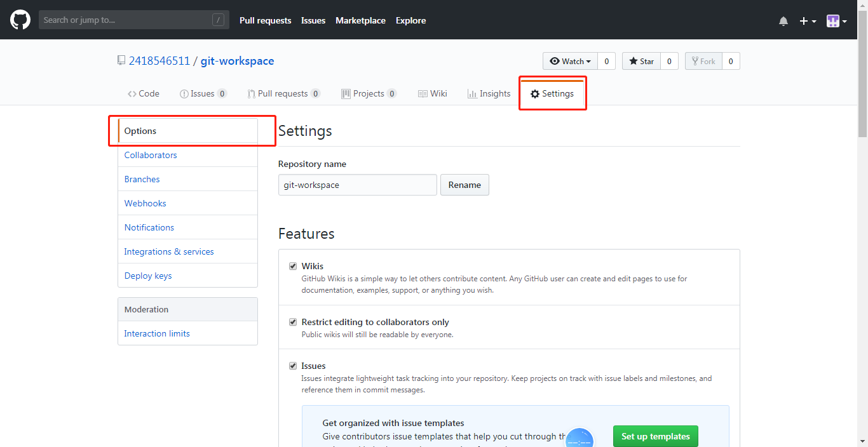Open Branches settings page
This screenshot has width=868, height=447.
pyautogui.click(x=187, y=179)
